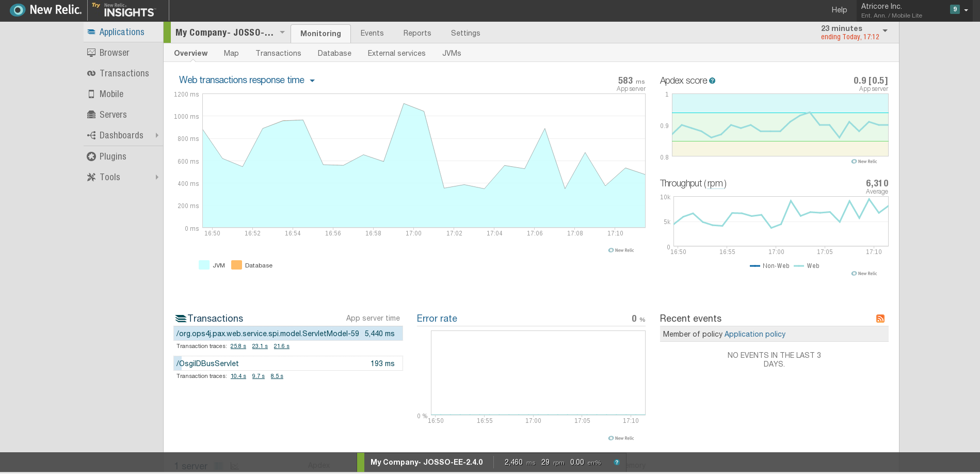Click the Throughput chart
This screenshot has height=474, width=980.
(x=781, y=221)
